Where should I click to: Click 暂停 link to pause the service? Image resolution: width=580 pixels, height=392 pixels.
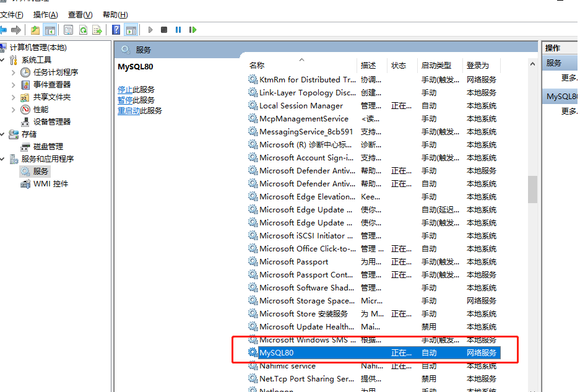[x=125, y=100]
